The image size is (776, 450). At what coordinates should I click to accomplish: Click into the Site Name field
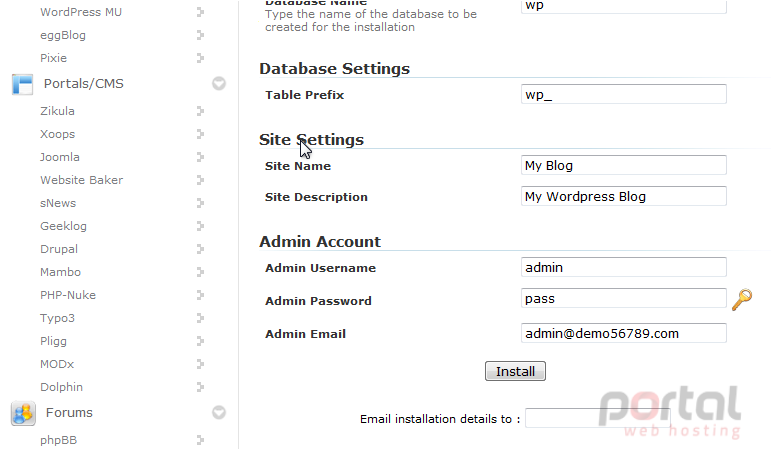624,165
